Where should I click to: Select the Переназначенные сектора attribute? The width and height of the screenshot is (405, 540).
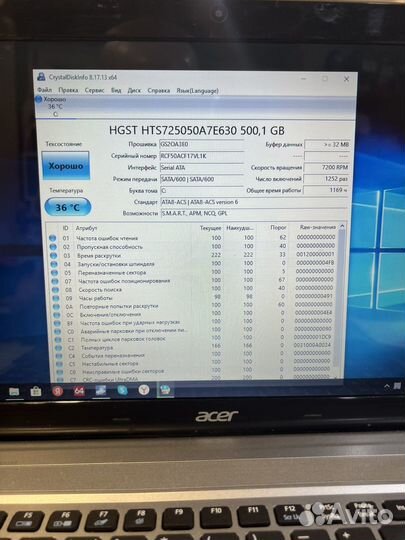click(112, 273)
